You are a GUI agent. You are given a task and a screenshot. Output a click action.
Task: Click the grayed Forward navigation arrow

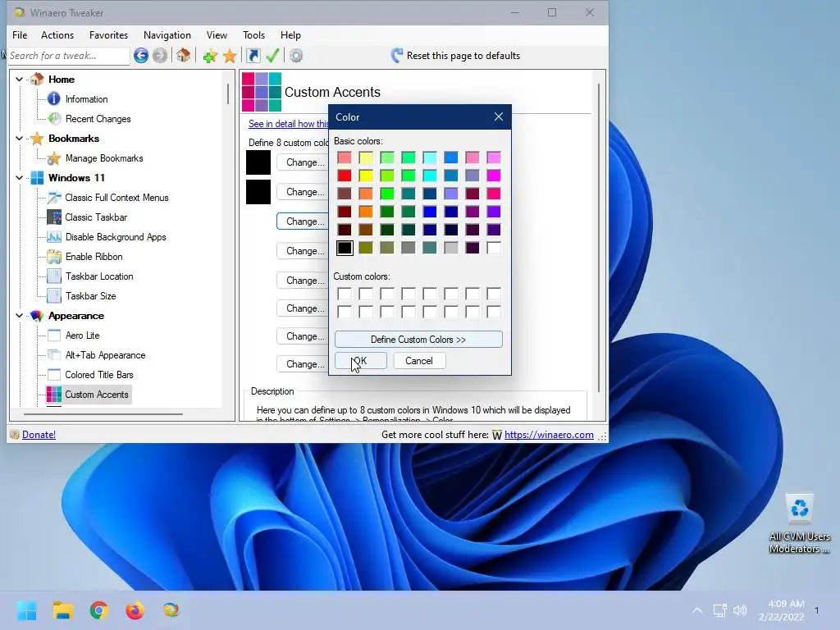pyautogui.click(x=160, y=55)
